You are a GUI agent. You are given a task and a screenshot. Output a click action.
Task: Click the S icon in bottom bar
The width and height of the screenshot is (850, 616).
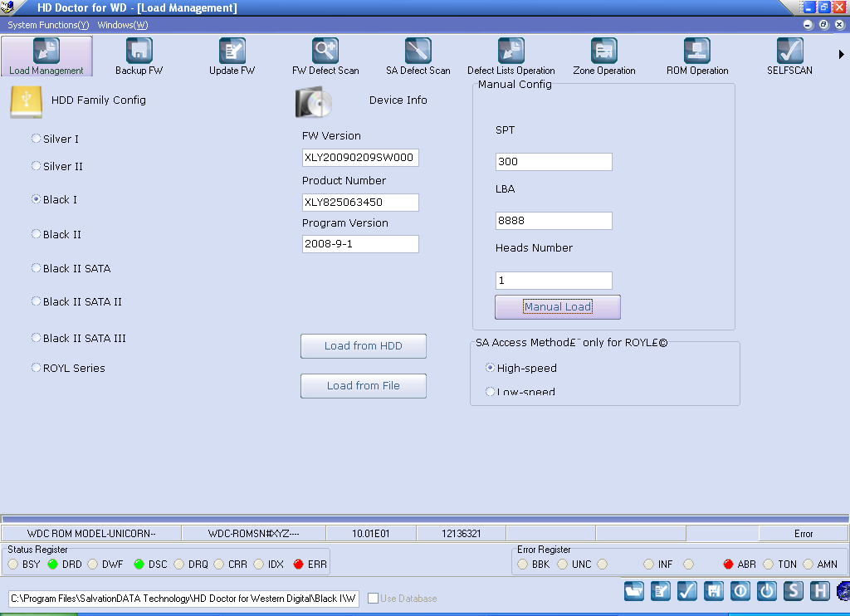[x=793, y=590]
